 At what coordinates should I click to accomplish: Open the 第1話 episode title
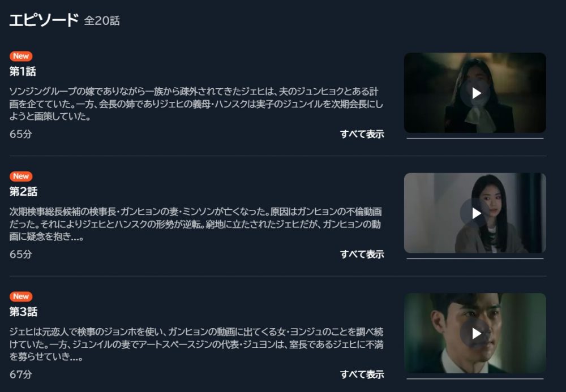click(23, 71)
